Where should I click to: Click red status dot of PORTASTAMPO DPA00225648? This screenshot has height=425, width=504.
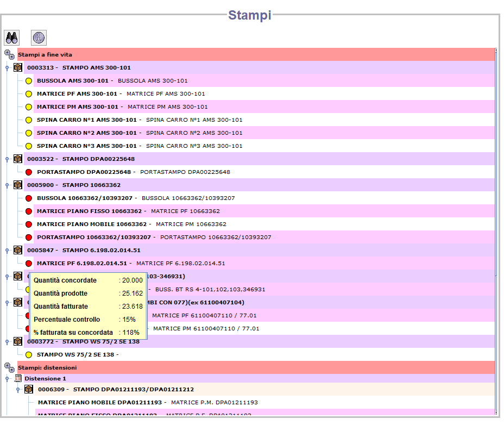(x=29, y=172)
